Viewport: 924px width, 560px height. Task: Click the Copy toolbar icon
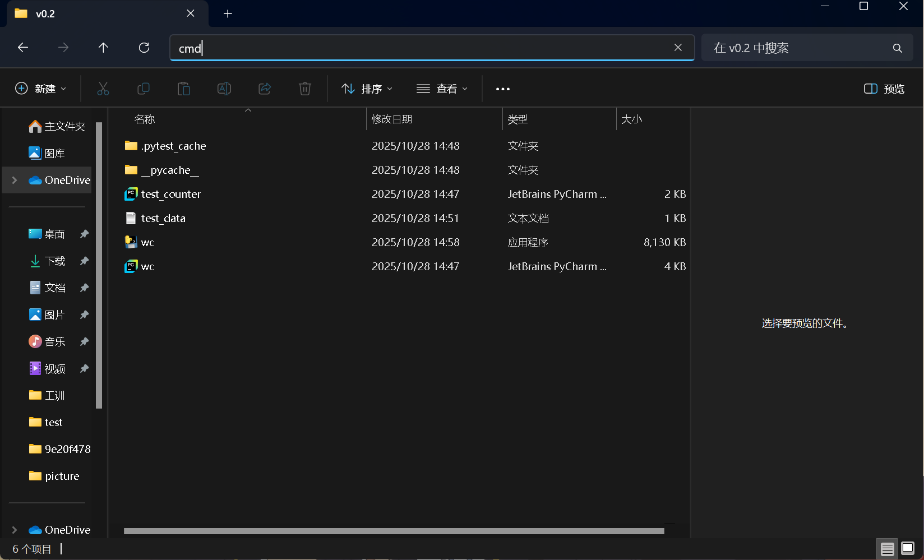coord(144,89)
